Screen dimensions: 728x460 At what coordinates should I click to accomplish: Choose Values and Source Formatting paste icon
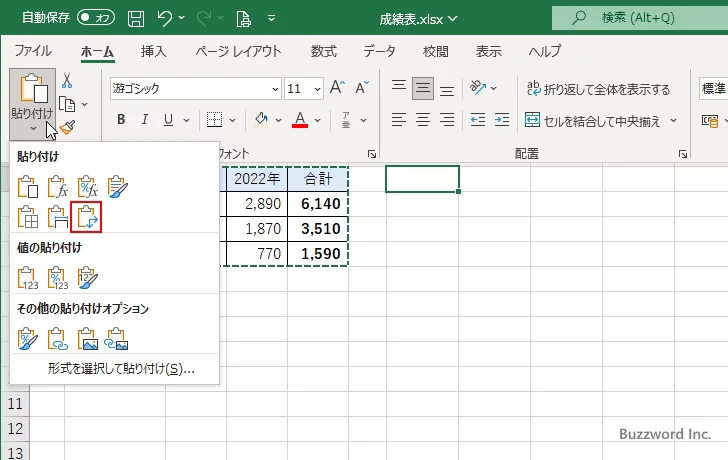click(x=87, y=278)
